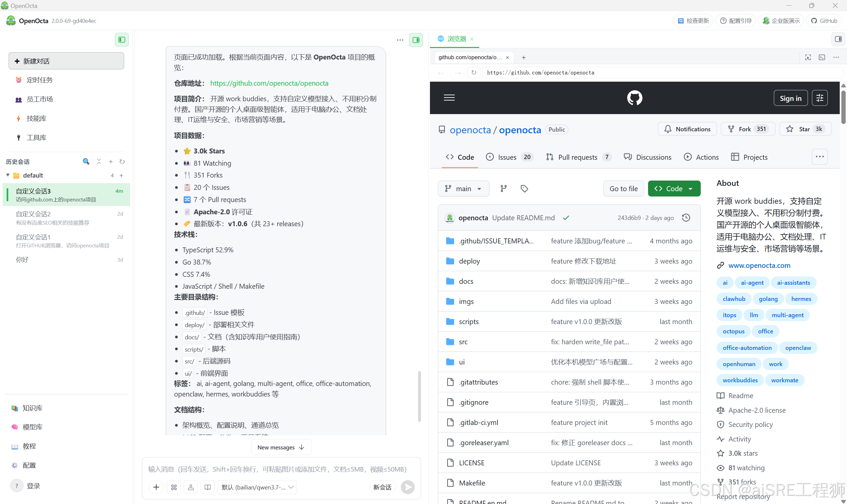Reload the browser page
This screenshot has width=847, height=504.
coord(474,72)
